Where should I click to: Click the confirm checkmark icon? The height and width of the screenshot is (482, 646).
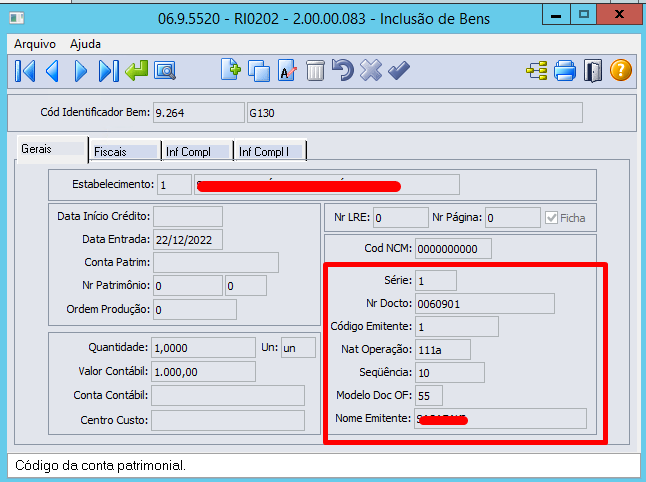pyautogui.click(x=399, y=71)
